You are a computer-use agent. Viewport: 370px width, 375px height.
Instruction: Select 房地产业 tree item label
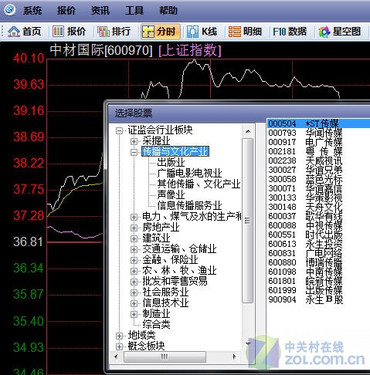coord(161,227)
